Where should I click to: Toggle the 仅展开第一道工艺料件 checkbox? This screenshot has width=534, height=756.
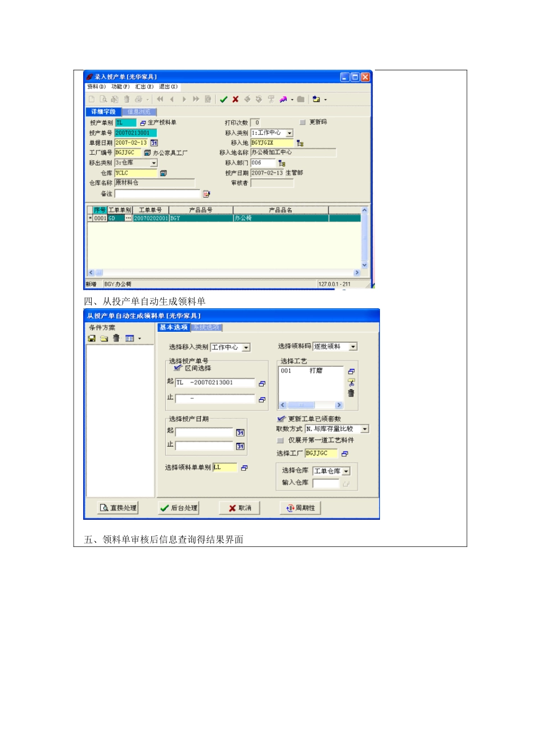[x=280, y=440]
